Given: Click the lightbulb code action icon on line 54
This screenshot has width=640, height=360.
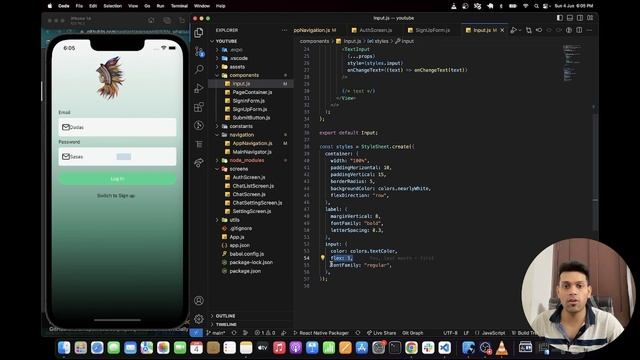Looking at the screenshot, I should (x=322, y=258).
